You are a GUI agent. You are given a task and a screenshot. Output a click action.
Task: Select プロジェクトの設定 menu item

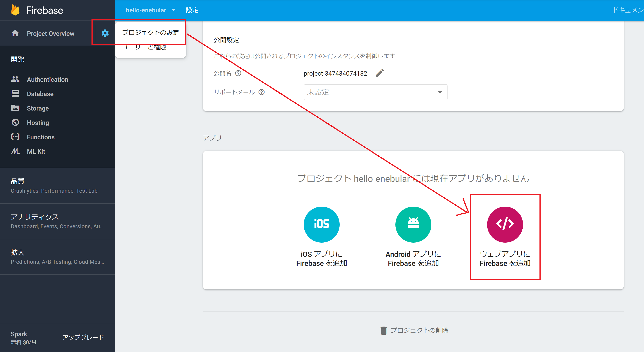(151, 33)
